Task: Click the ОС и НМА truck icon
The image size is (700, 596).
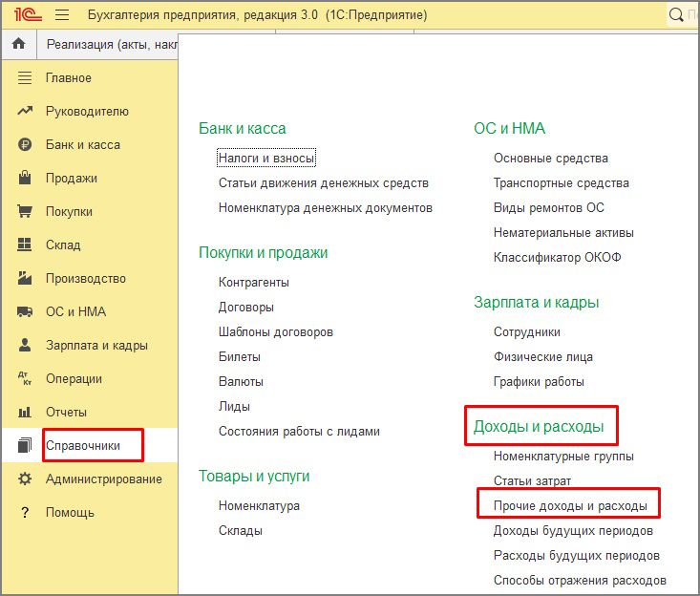Action: [25, 311]
